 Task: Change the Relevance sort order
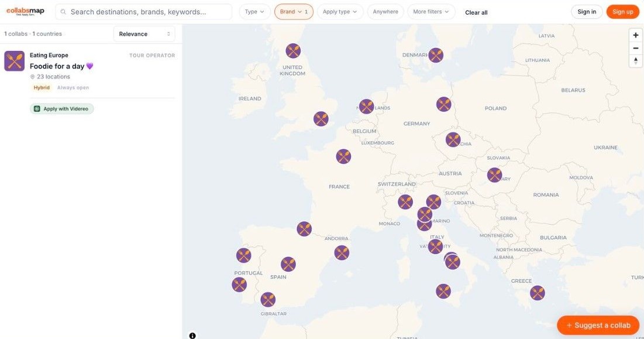click(x=144, y=34)
